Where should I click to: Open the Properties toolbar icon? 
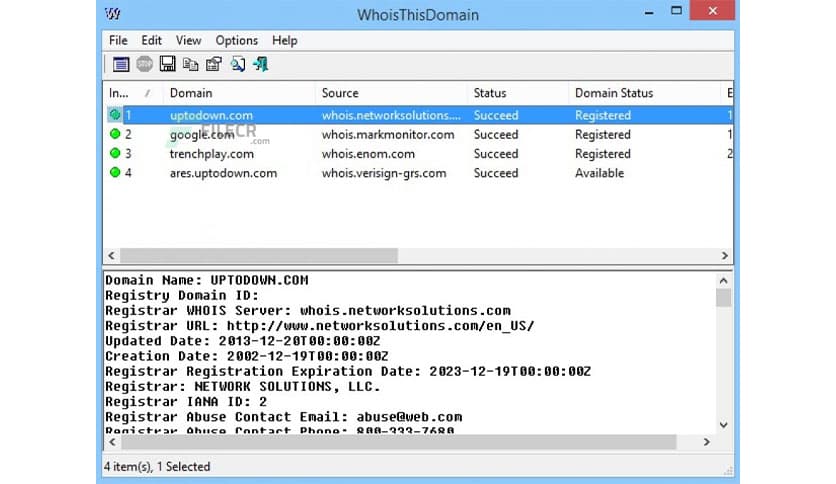pos(214,64)
